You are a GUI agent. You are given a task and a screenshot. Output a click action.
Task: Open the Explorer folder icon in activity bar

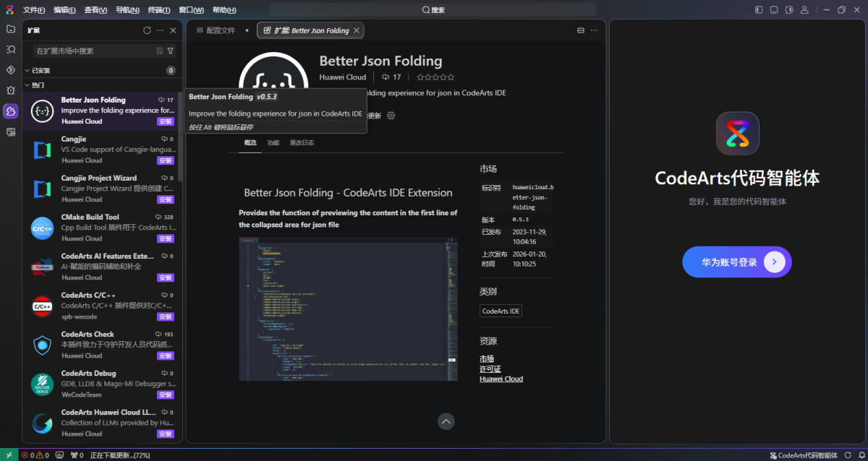tap(11, 29)
